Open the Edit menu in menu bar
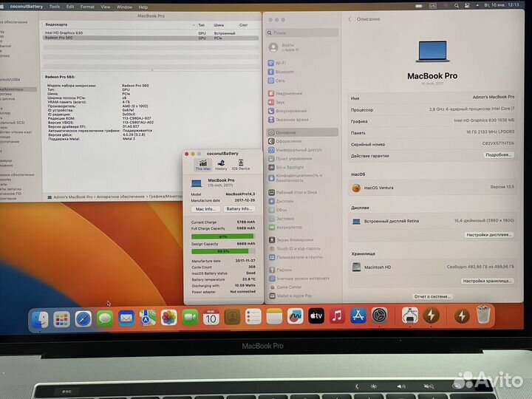This screenshot has width=532, height=399. pos(70,7)
